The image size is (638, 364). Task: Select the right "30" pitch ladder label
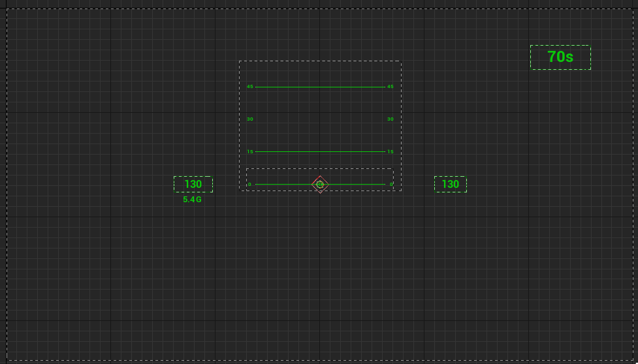(391, 119)
